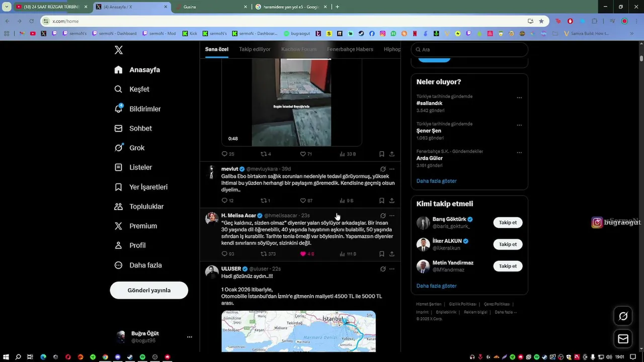Open more options on ULUSER's post
Viewport: 644px width, 362px height.
coord(392,269)
